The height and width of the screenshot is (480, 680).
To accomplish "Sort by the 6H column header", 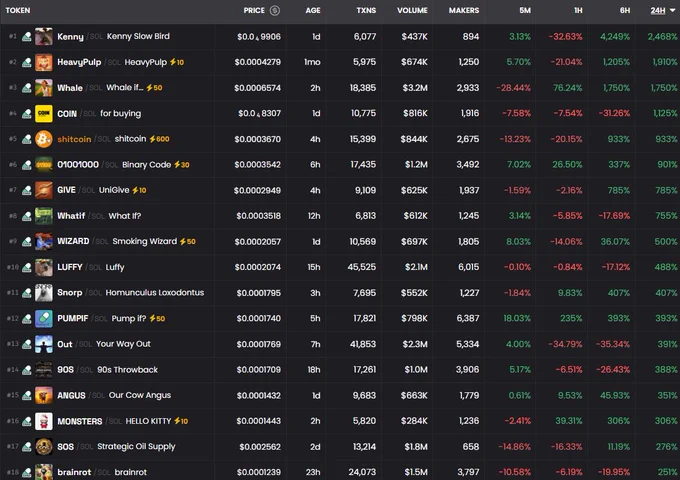I will point(624,10).
